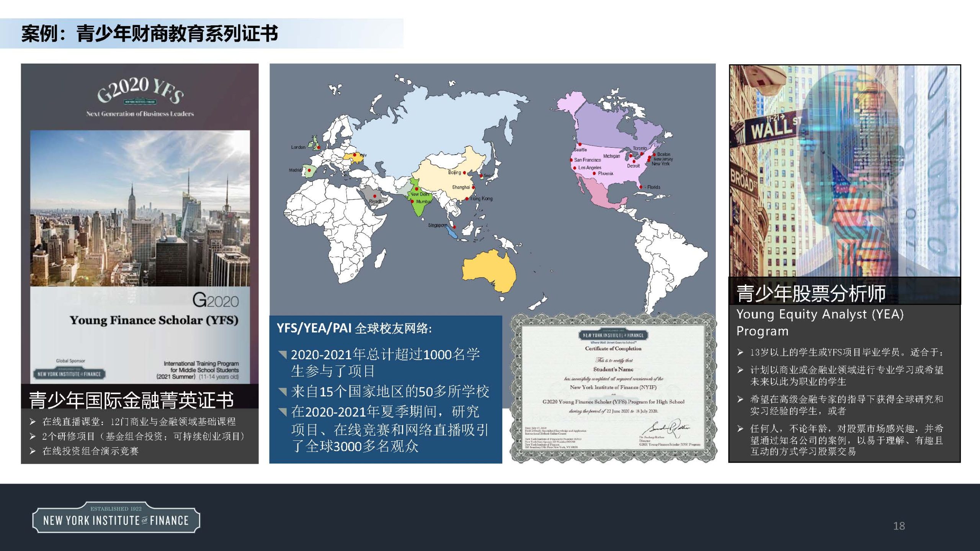Screen dimensions: 980x551
Task: Click the 青少年股票分析师 heading
Action: click(x=811, y=293)
